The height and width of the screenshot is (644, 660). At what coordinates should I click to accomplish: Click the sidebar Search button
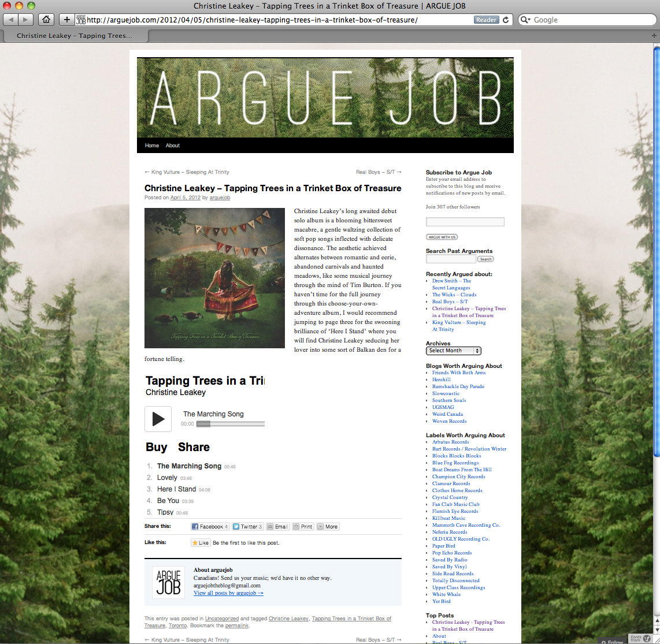point(485,259)
